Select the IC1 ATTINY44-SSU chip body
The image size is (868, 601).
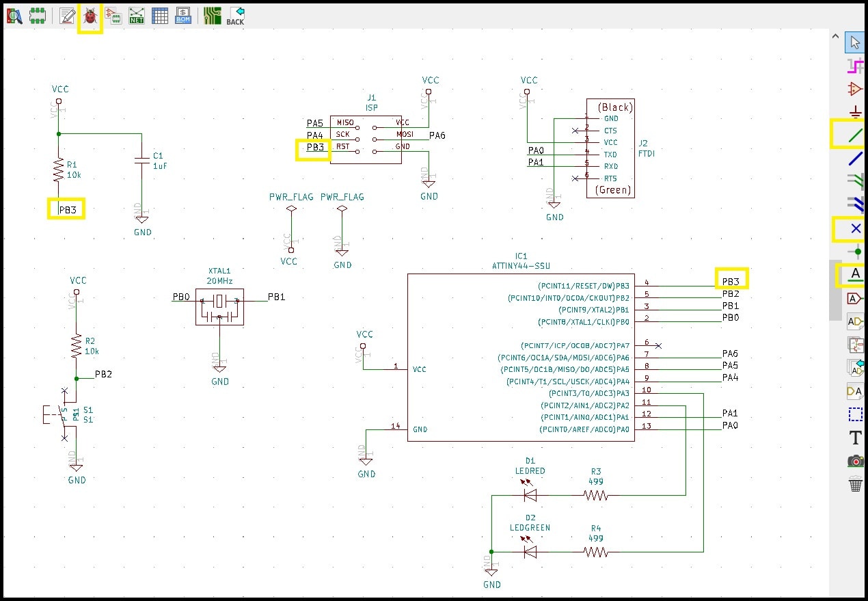pyautogui.click(x=521, y=358)
